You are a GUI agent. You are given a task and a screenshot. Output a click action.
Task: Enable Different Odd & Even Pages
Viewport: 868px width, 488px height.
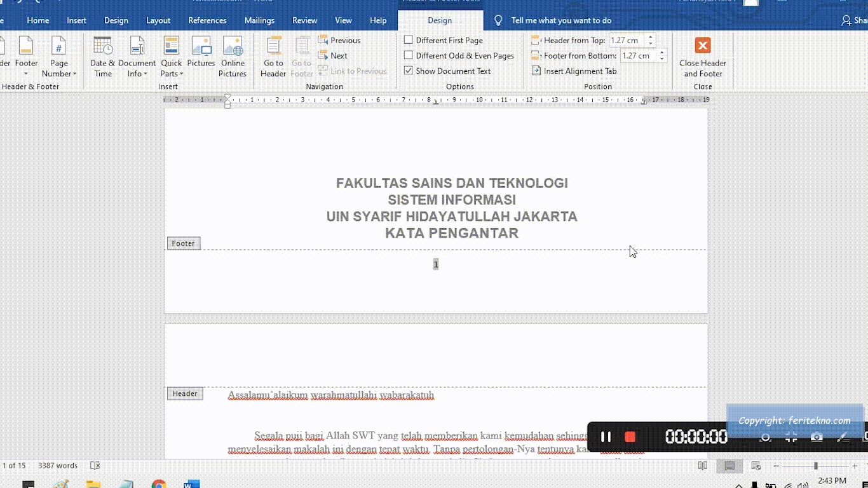459,55
